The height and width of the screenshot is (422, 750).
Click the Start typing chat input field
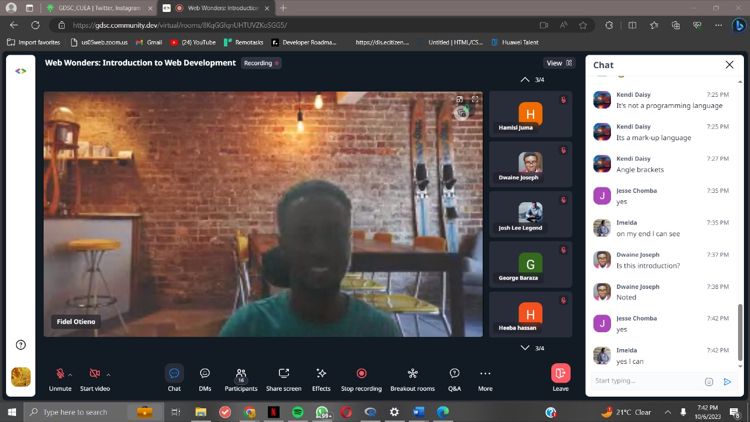(x=645, y=381)
